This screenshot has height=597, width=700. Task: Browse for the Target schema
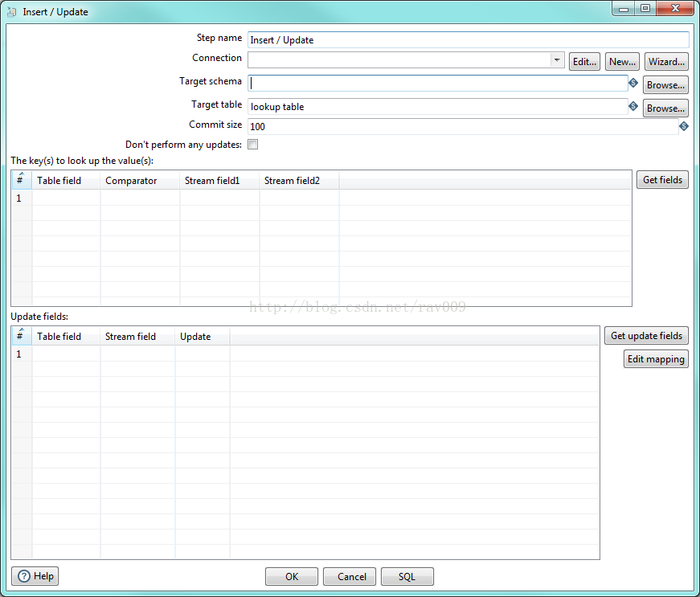[665, 85]
